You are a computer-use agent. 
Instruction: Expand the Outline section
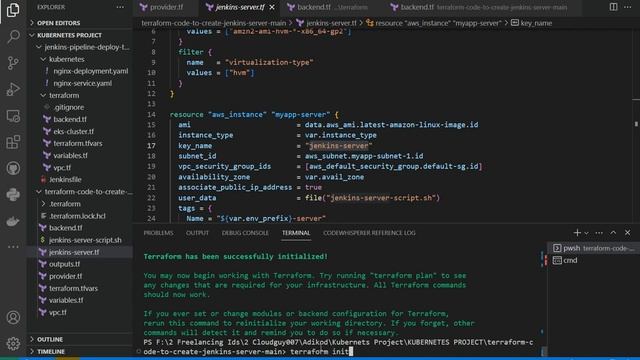coord(80,339)
